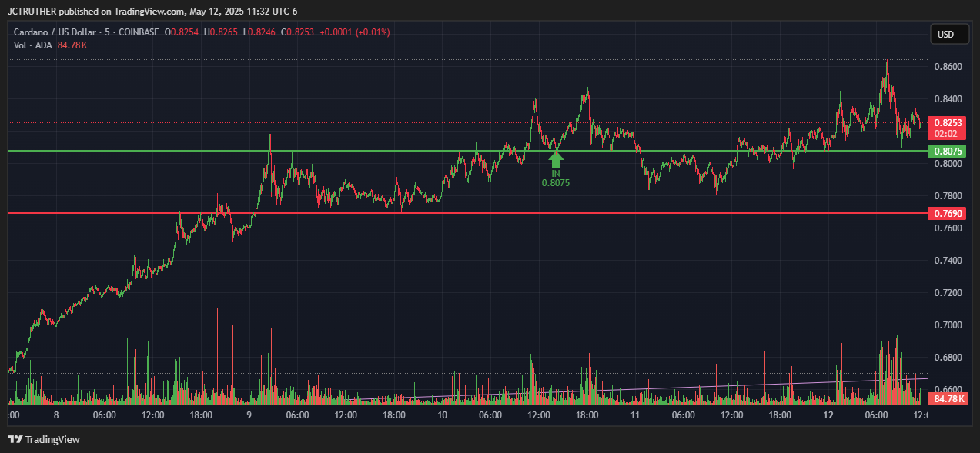Click the 0.7690 red price label
Viewport: 980px width, 453px height.
948,212
